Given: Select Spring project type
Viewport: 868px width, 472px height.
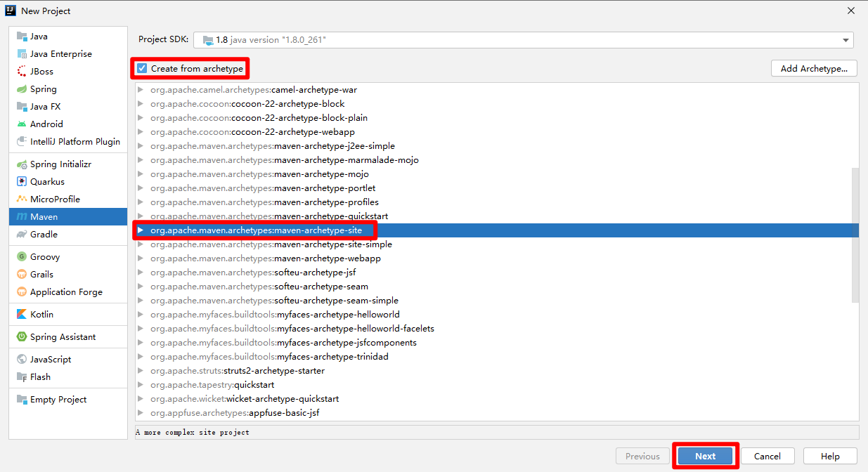Looking at the screenshot, I should pyautogui.click(x=68, y=89).
